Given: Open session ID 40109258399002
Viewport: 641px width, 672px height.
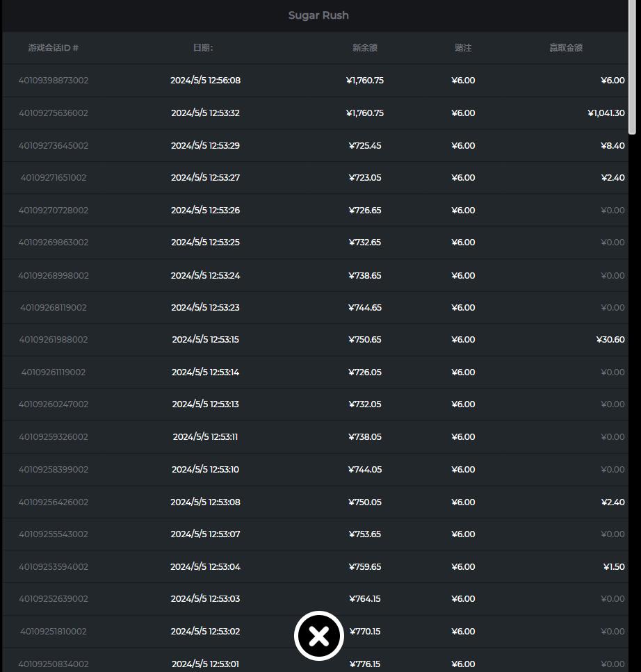Looking at the screenshot, I should [54, 469].
